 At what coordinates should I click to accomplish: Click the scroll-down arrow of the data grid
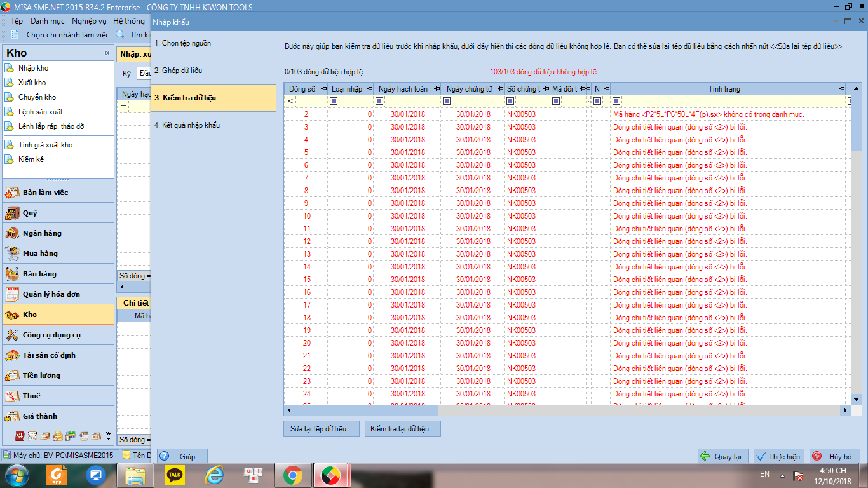click(856, 400)
